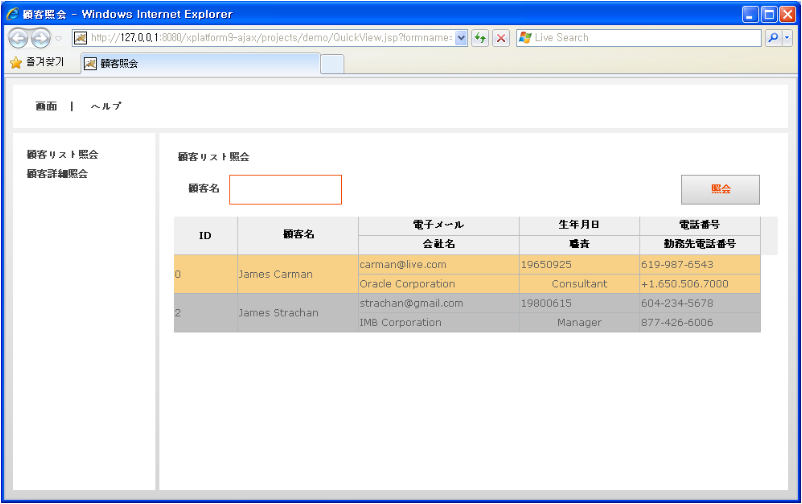Click the Internet Explorer logo in title bar
802x504 pixels.
tap(12, 14)
